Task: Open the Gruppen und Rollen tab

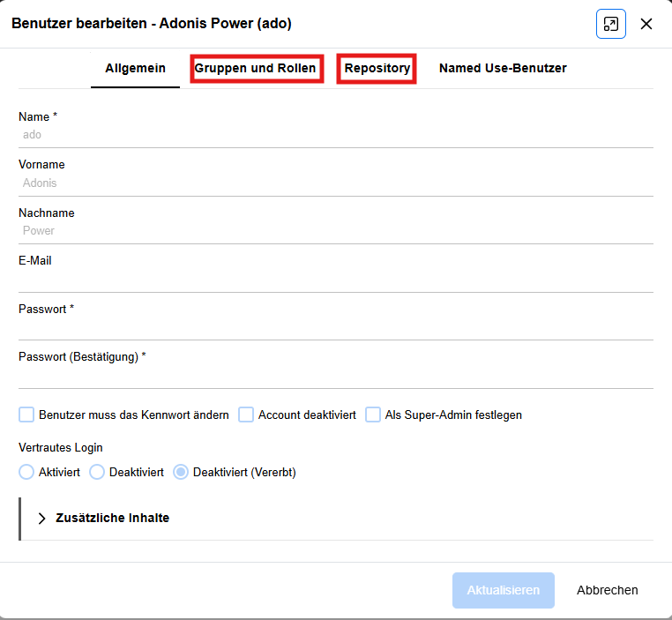Action: pyautogui.click(x=255, y=68)
